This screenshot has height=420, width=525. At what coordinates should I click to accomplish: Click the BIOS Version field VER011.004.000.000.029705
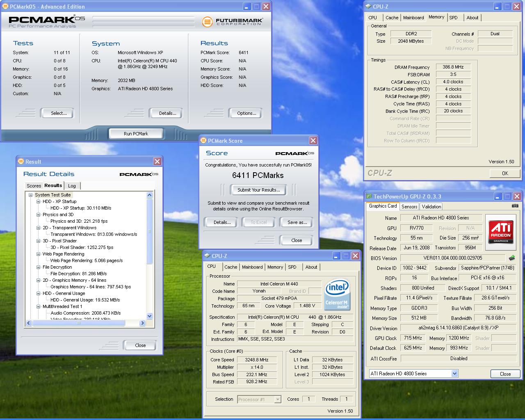click(453, 258)
